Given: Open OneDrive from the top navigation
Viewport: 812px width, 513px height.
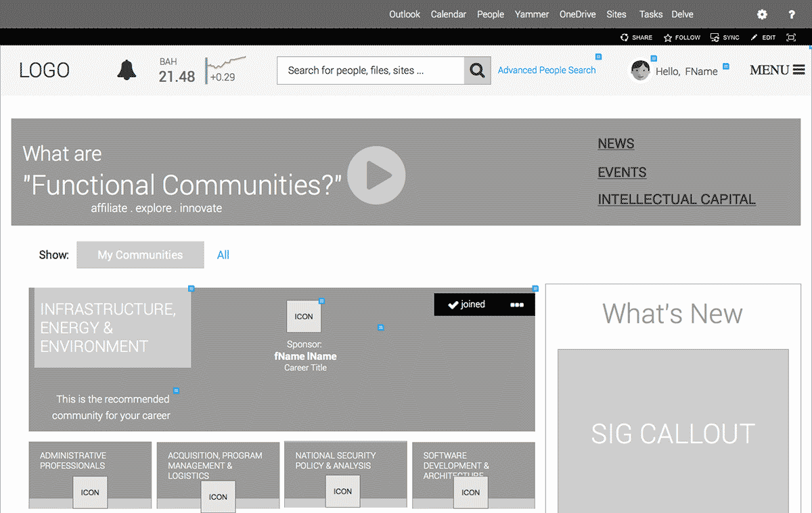Looking at the screenshot, I should (x=577, y=14).
